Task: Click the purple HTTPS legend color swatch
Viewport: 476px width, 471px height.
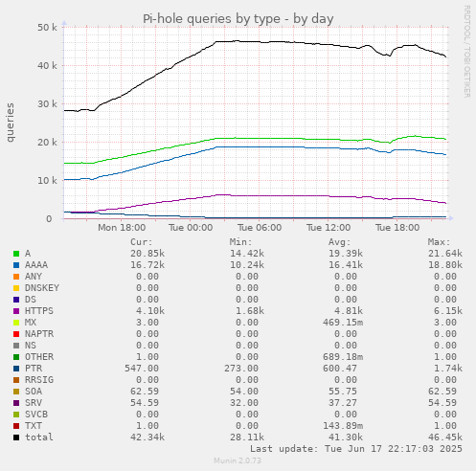Action: pos(16,311)
